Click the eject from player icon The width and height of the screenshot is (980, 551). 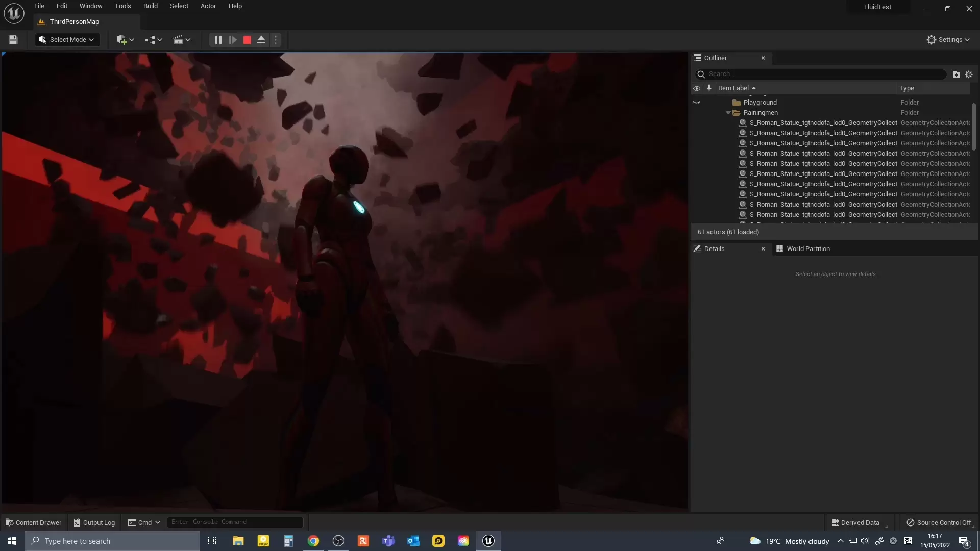click(x=261, y=40)
